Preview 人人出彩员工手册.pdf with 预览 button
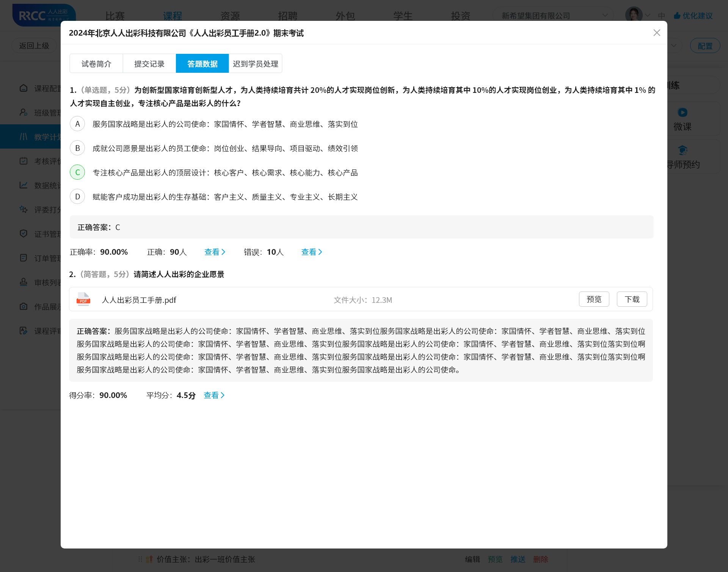 pyautogui.click(x=594, y=299)
